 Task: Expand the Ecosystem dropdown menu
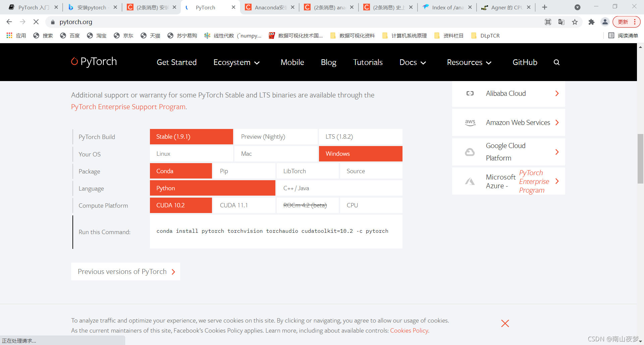[236, 62]
